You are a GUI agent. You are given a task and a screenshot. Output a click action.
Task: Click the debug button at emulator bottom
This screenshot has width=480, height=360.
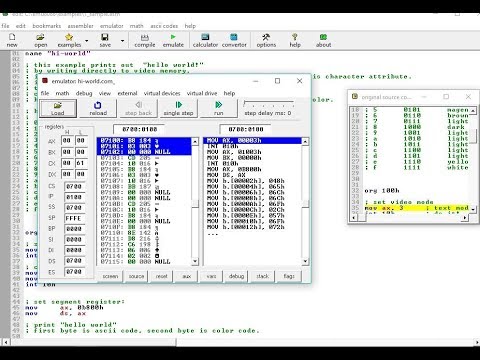click(236, 276)
